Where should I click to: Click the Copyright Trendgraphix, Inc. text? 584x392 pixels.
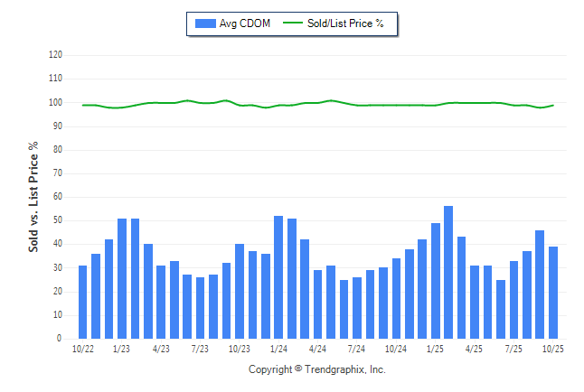pyautogui.click(x=316, y=369)
